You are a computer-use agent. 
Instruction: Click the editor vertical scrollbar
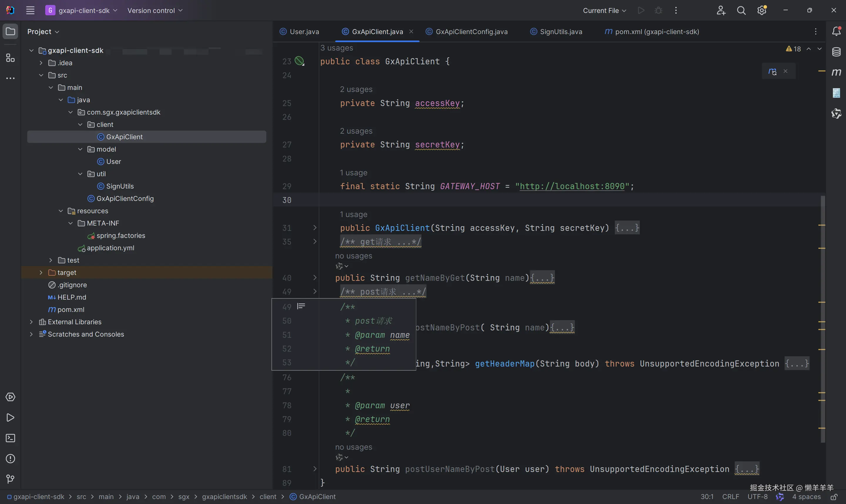pyautogui.click(x=822, y=319)
